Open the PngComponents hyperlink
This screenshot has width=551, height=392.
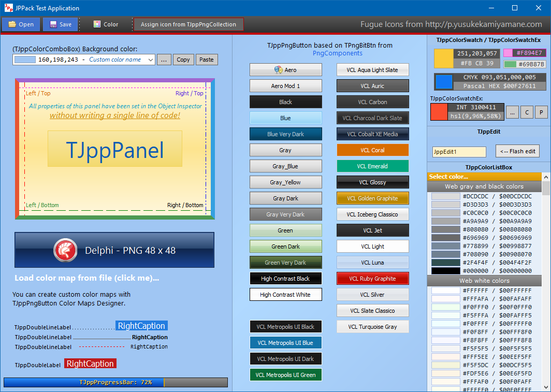click(x=337, y=53)
